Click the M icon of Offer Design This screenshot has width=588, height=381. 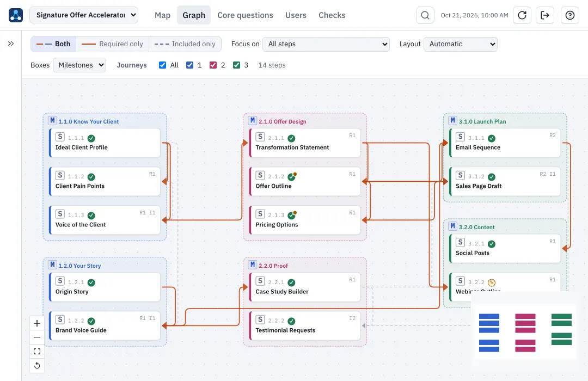(253, 121)
